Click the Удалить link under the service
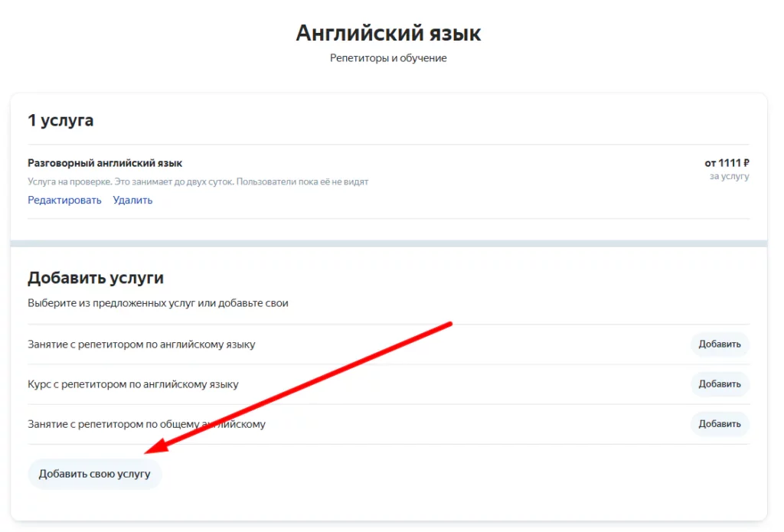The height and width of the screenshot is (532, 784). (132, 200)
